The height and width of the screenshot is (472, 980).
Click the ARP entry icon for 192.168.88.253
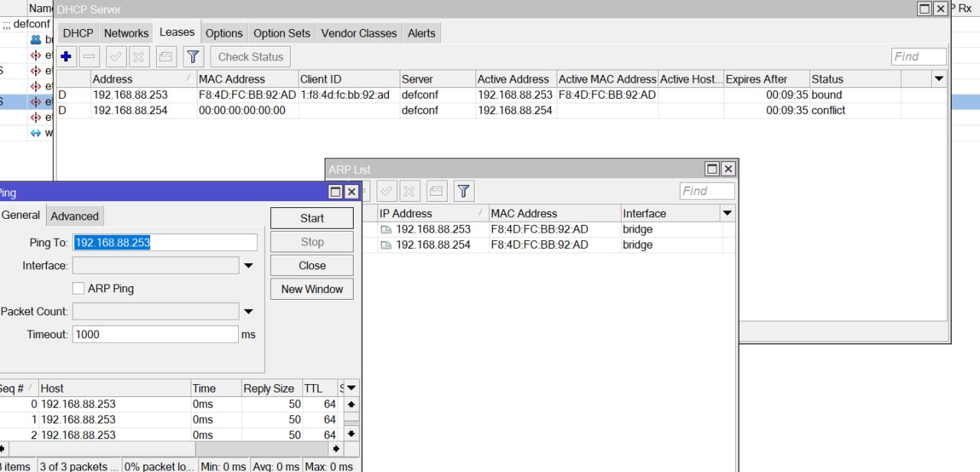[386, 229]
